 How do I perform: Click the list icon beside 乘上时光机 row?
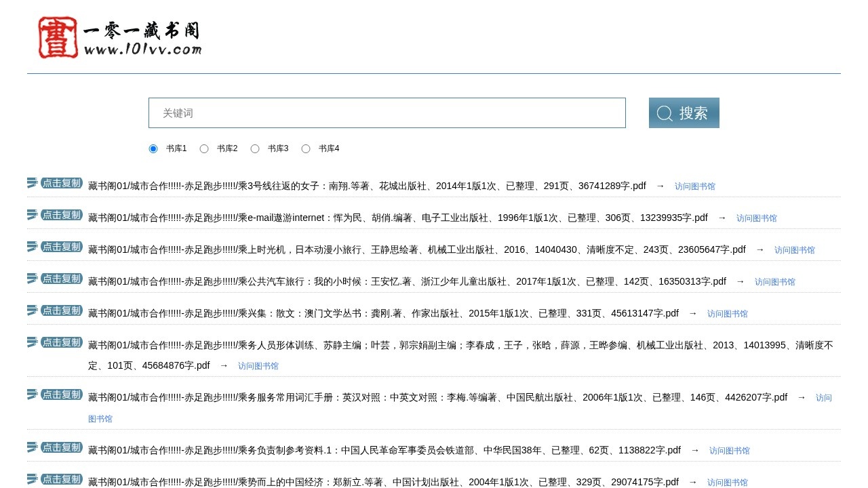click(x=31, y=245)
